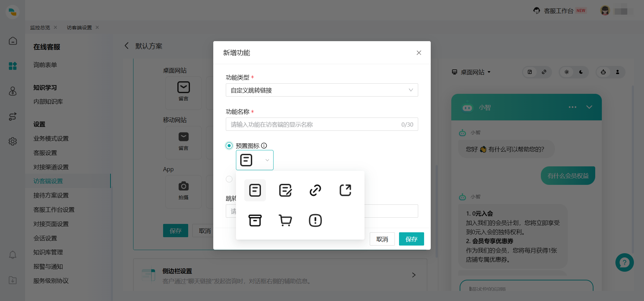Image resolution: width=644 pixels, height=301 pixels.
Task: Open the notification bell in left rail
Action: pos(13,255)
